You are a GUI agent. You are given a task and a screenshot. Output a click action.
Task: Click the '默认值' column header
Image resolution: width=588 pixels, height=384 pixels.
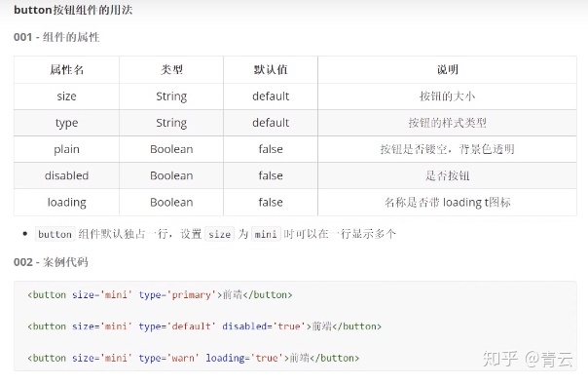[271, 70]
